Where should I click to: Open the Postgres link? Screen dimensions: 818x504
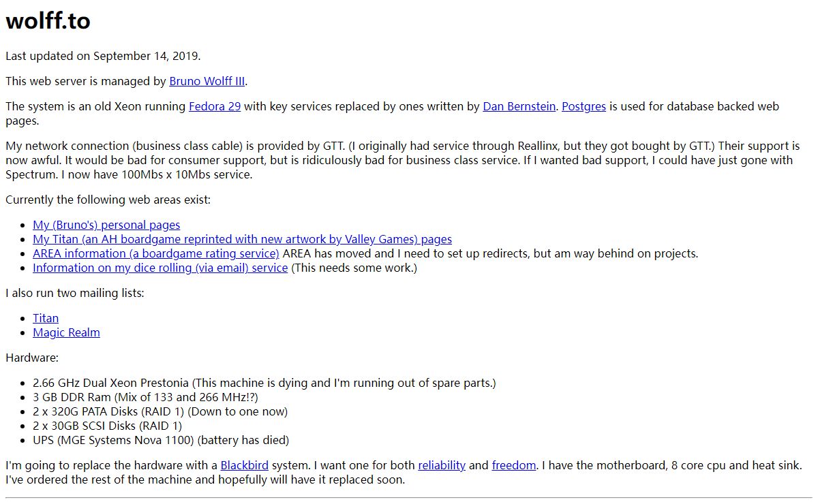(x=584, y=106)
